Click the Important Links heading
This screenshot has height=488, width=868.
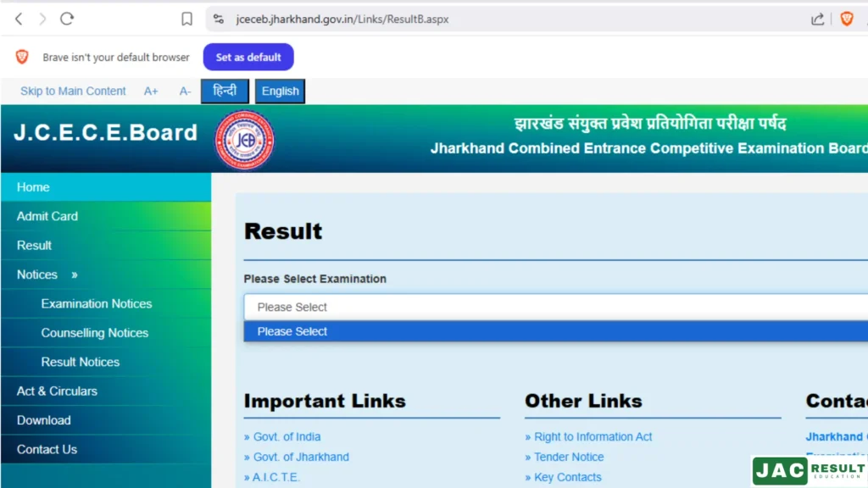pos(325,401)
